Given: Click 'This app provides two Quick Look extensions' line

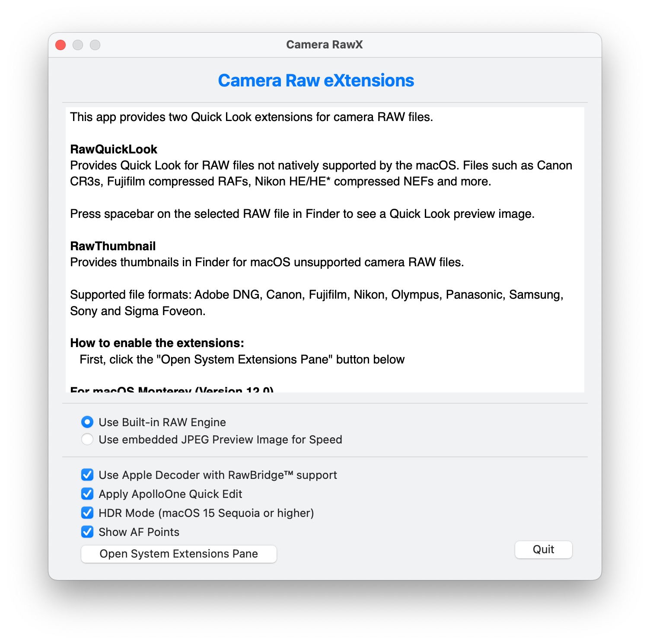Looking at the screenshot, I should pyautogui.click(x=252, y=117).
